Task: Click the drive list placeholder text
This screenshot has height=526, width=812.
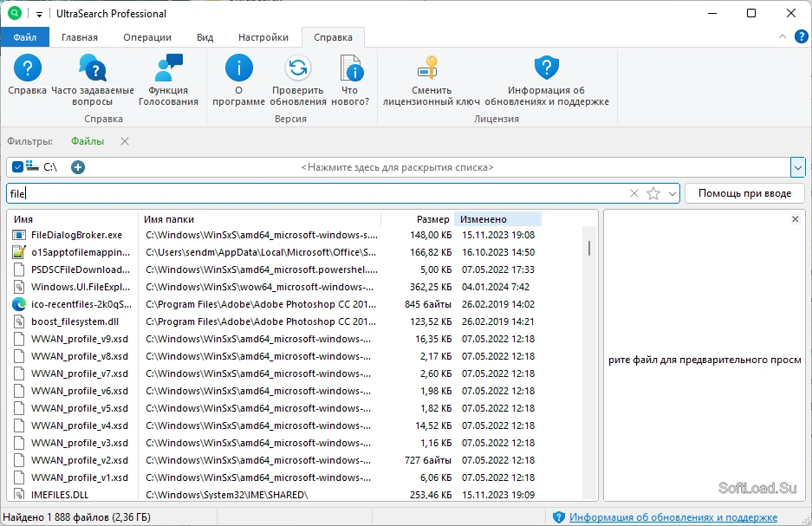Action: [x=397, y=167]
